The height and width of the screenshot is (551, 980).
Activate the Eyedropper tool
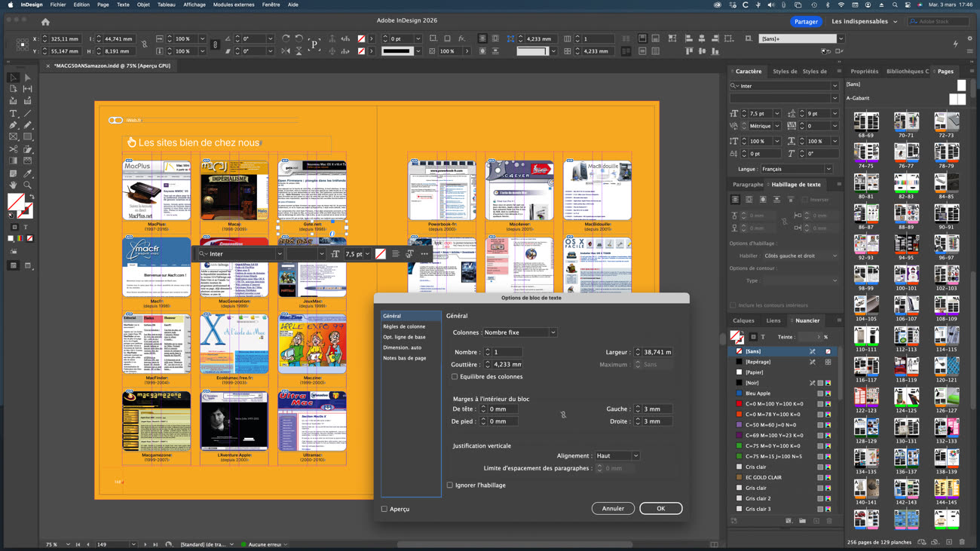click(27, 173)
